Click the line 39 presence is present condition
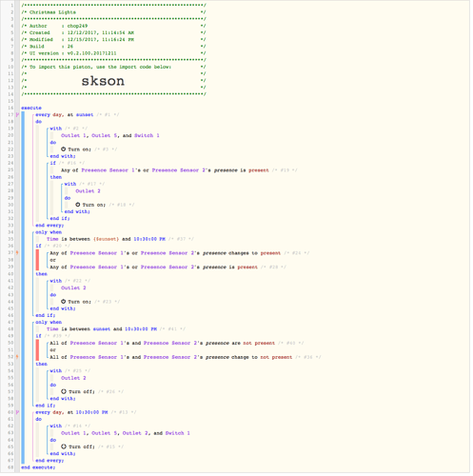Viewport: 473px width, 476px height. (x=153, y=267)
